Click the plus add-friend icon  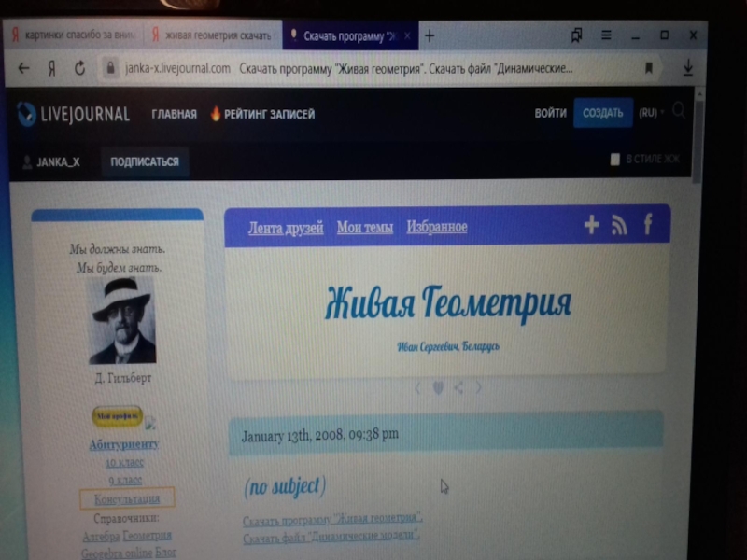point(592,224)
